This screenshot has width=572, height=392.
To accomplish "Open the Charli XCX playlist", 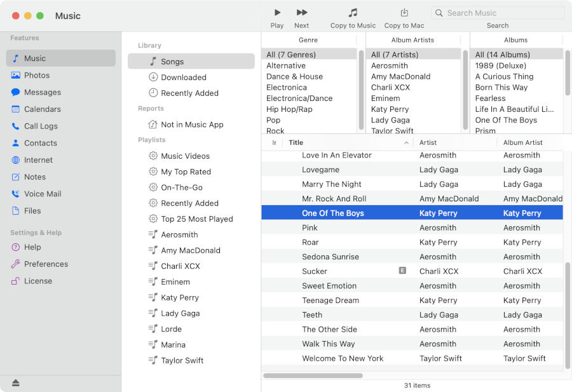I will [x=191, y=266].
